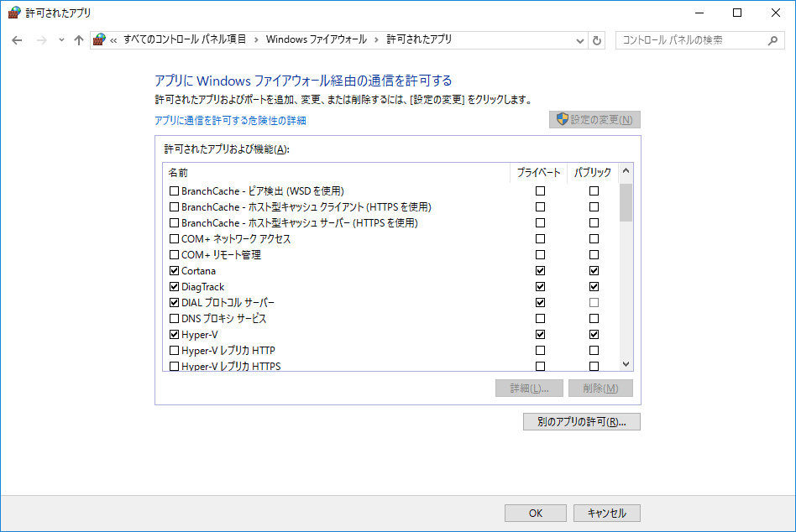Go up one level with up arrow

click(78, 40)
